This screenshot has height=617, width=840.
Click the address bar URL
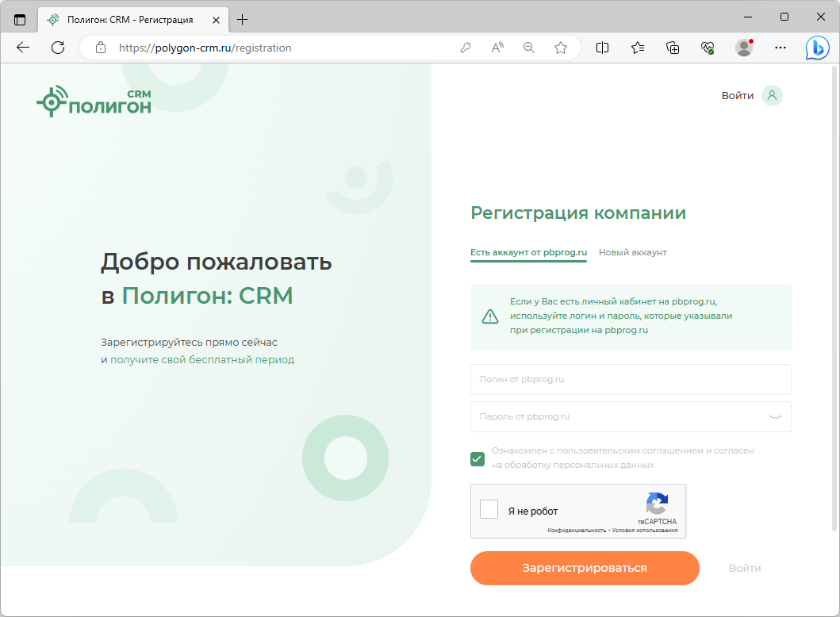(205, 48)
